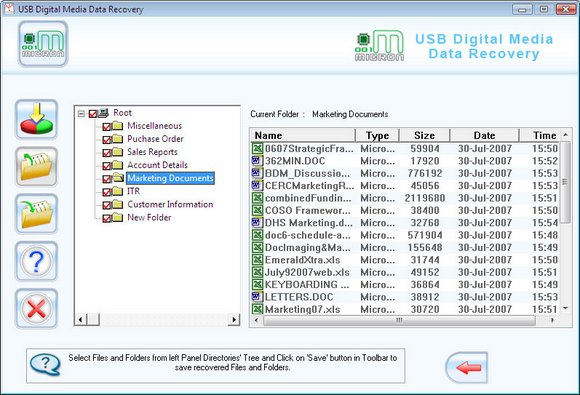The height and width of the screenshot is (395, 580).
Task: Click the pie chart Save toolbar icon
Action: pyautogui.click(x=36, y=119)
